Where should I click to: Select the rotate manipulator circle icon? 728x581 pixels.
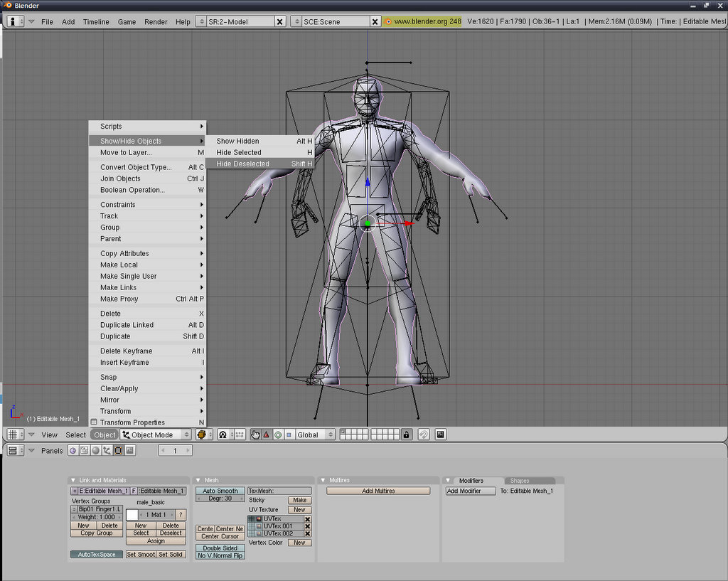click(278, 435)
